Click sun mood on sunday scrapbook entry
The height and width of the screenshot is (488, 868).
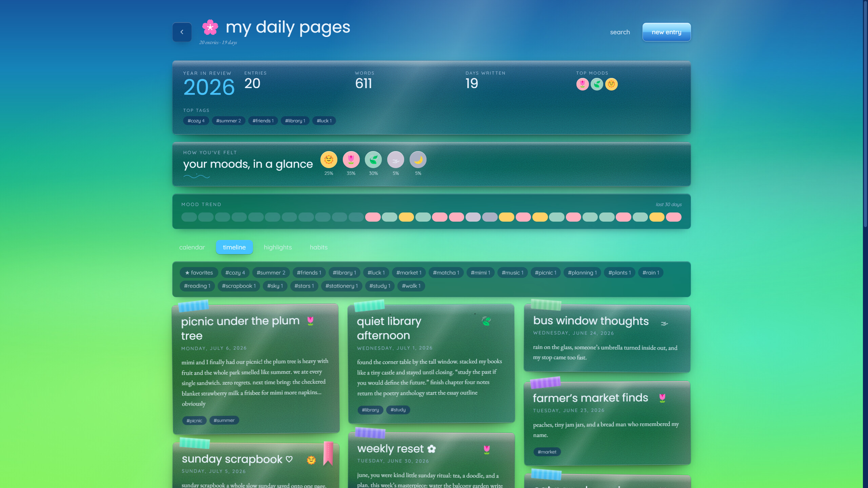(311, 460)
